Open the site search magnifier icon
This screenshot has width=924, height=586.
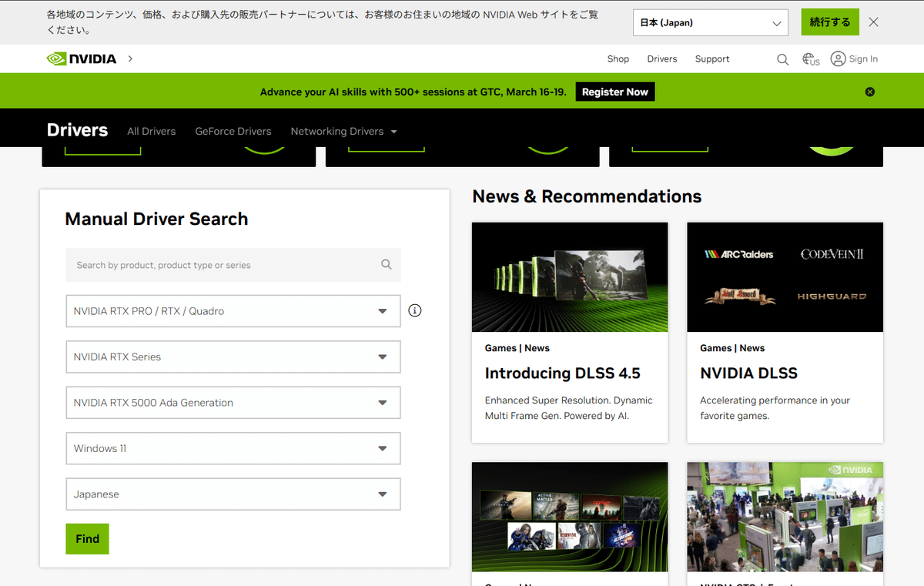pyautogui.click(x=782, y=59)
